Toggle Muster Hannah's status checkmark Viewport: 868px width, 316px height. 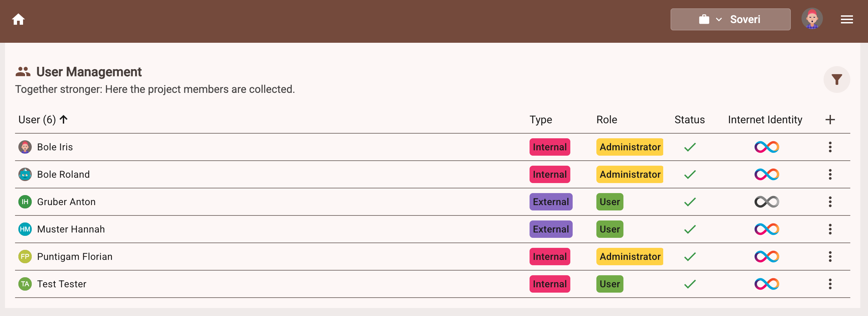(x=690, y=229)
